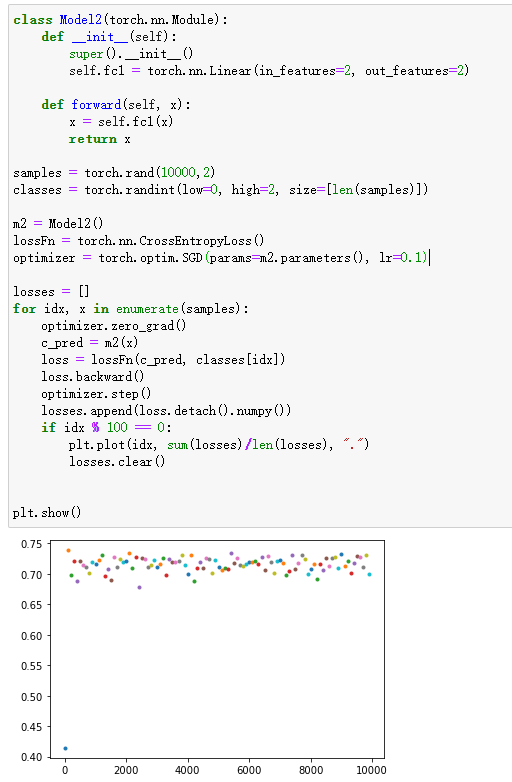Viewport: 512px width, 782px height.
Task: Click the self.fc1 Linear layer line
Action: [x=269, y=71]
